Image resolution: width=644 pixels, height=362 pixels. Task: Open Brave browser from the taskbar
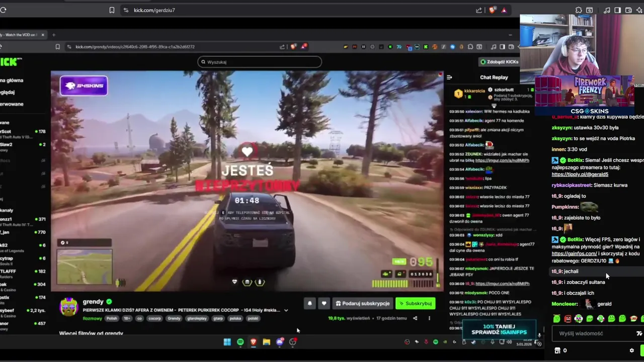254,342
